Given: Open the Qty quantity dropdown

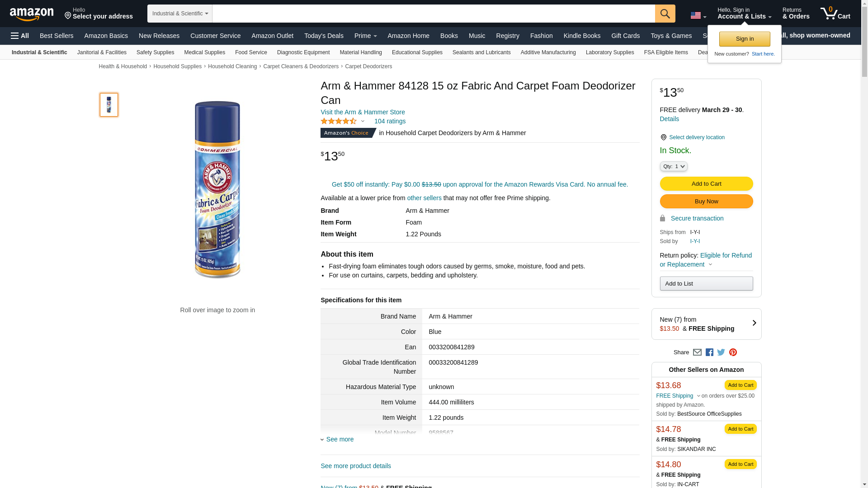Looking at the screenshot, I should click(674, 166).
